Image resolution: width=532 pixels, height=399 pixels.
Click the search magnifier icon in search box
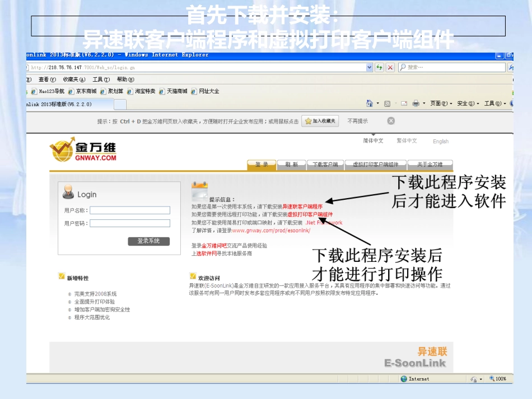click(x=403, y=67)
